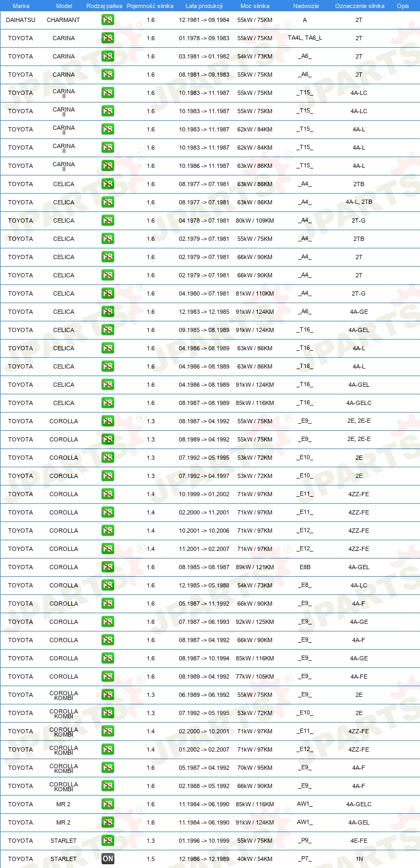This screenshot has width=420, height=868.
Task: Click the TA4L, TA6_L body code cell
Action: tap(305, 38)
